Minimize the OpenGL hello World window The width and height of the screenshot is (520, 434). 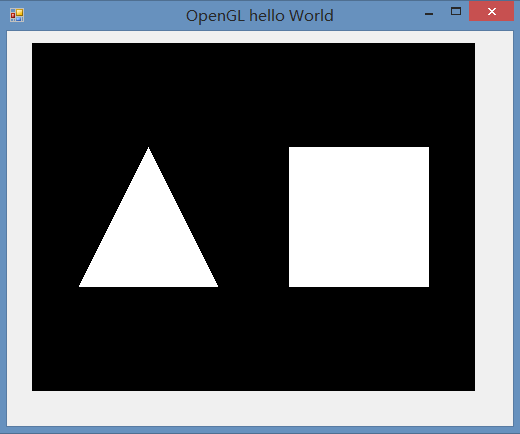(429, 14)
